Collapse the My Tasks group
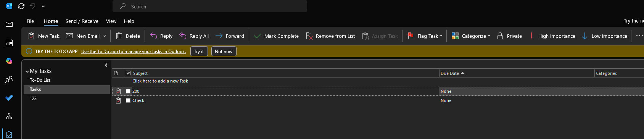Image resolution: width=644 pixels, height=139 pixels. click(27, 71)
